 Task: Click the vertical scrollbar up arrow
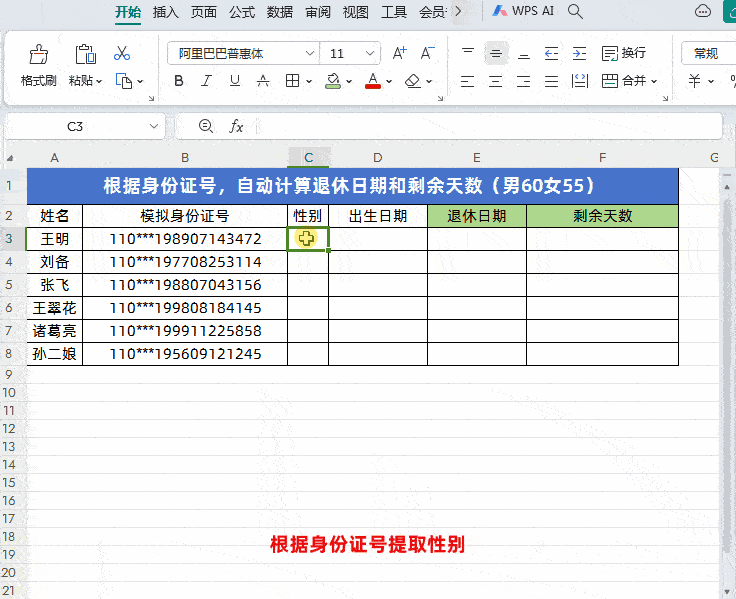[x=727, y=187]
